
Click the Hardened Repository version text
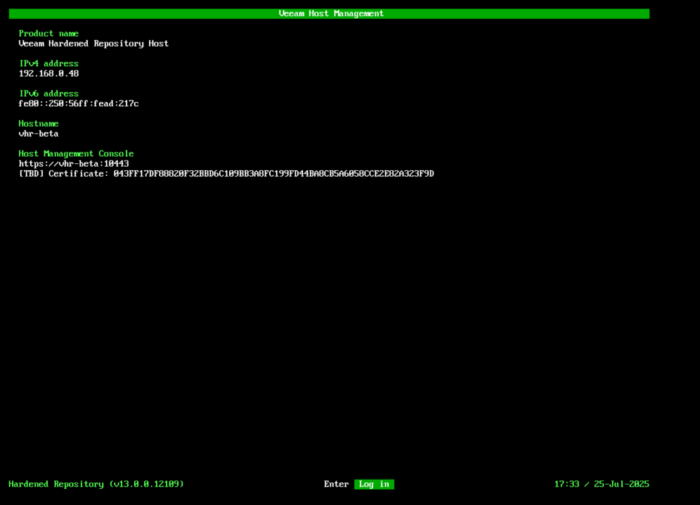tap(96, 484)
